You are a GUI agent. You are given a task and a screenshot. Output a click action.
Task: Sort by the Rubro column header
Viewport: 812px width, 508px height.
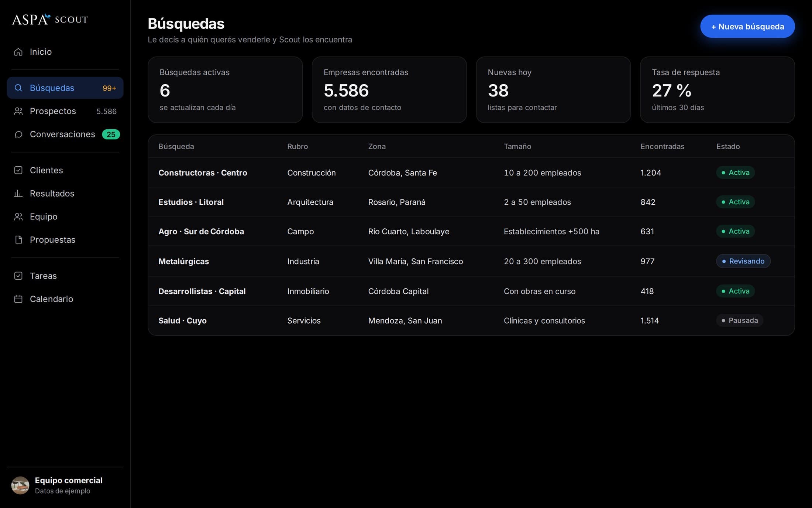pos(297,147)
